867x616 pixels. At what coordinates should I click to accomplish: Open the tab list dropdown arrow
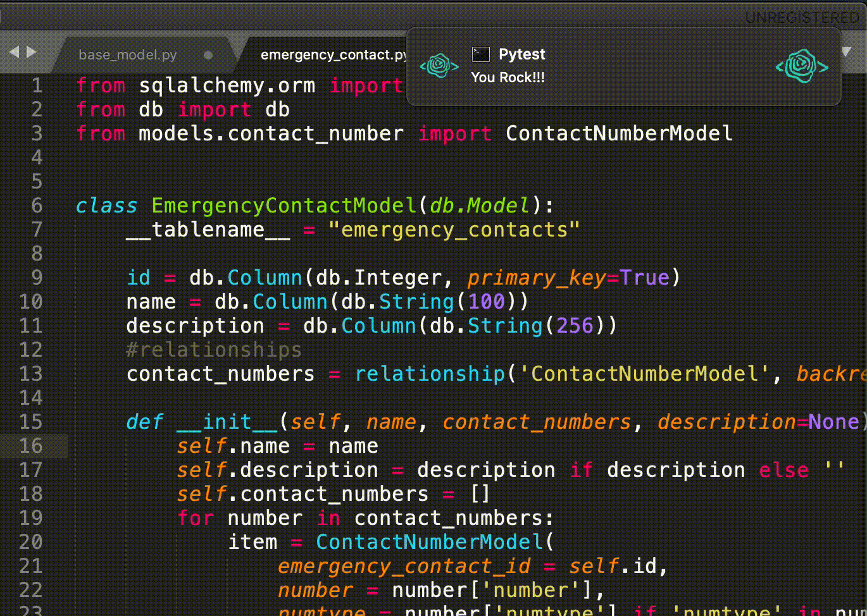pos(848,51)
